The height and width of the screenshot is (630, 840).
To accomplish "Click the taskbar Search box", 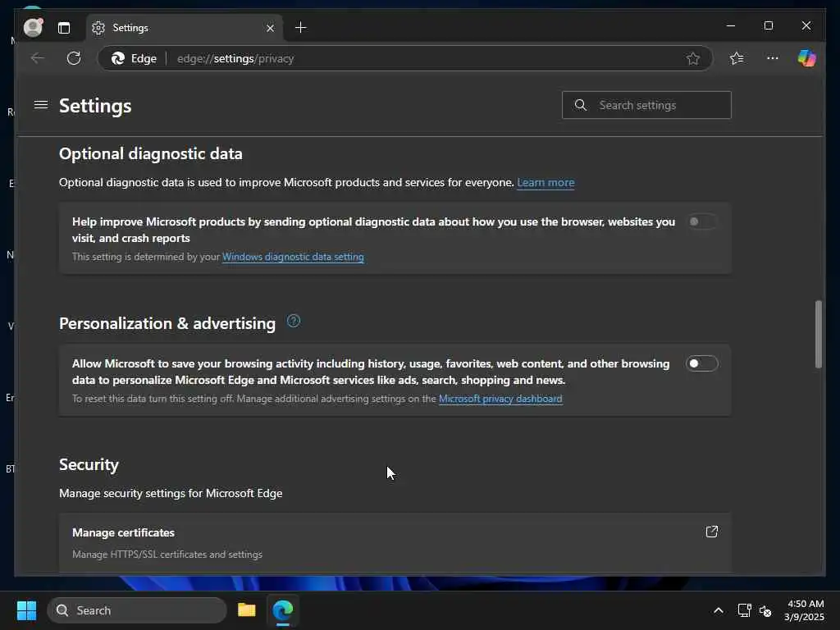I will point(137,610).
